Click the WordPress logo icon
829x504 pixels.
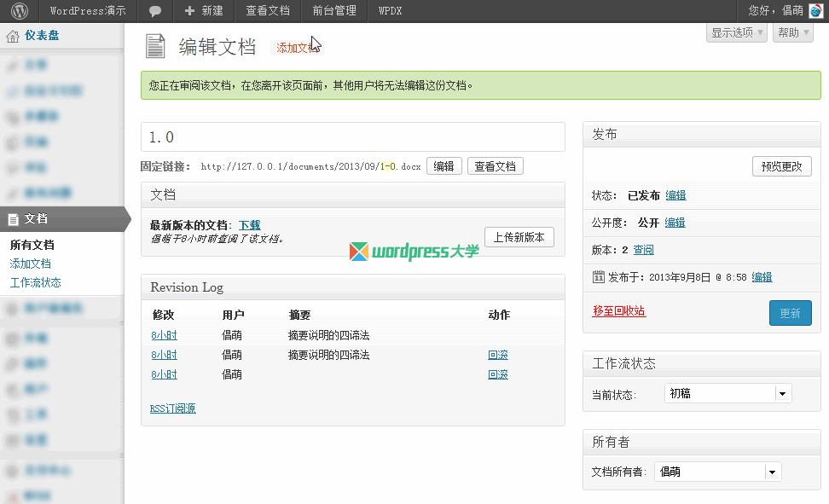click(19, 11)
